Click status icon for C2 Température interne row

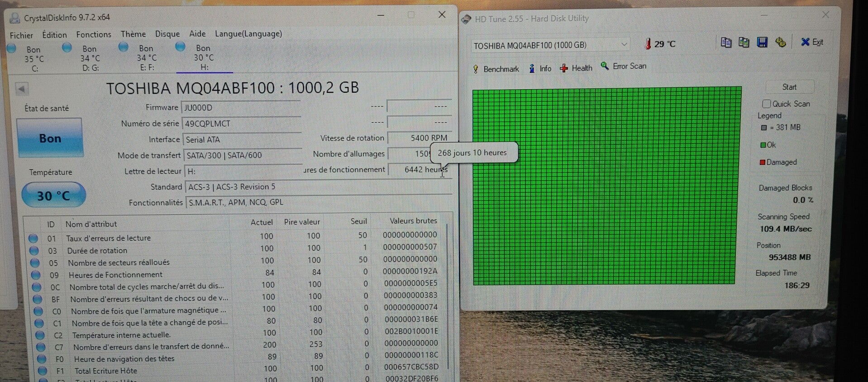40,335
